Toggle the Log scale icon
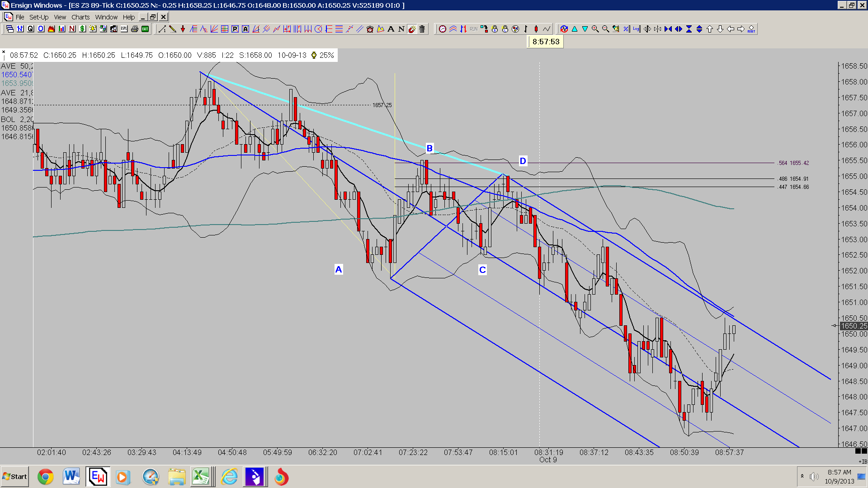 637,29
